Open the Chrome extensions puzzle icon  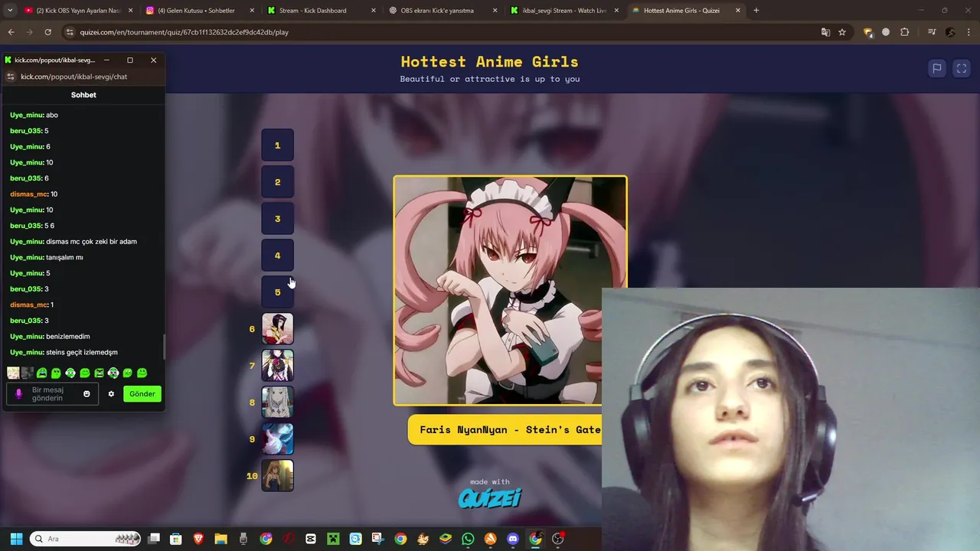pos(905,32)
